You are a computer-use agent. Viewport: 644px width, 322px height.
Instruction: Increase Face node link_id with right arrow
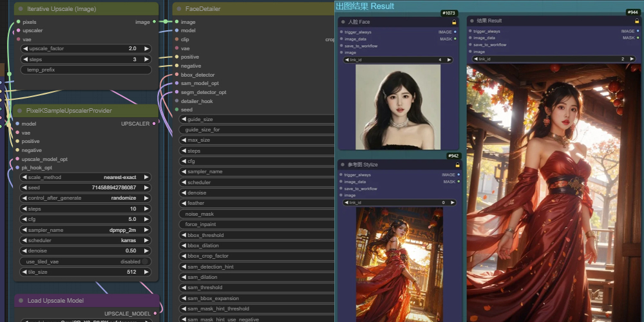point(449,60)
